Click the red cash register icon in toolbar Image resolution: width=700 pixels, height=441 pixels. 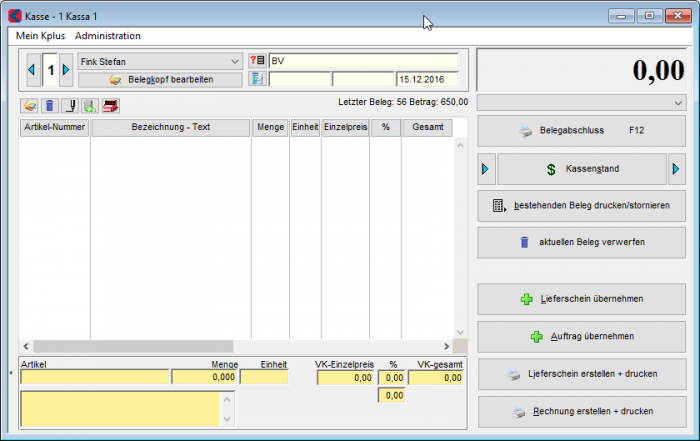pyautogui.click(x=110, y=106)
